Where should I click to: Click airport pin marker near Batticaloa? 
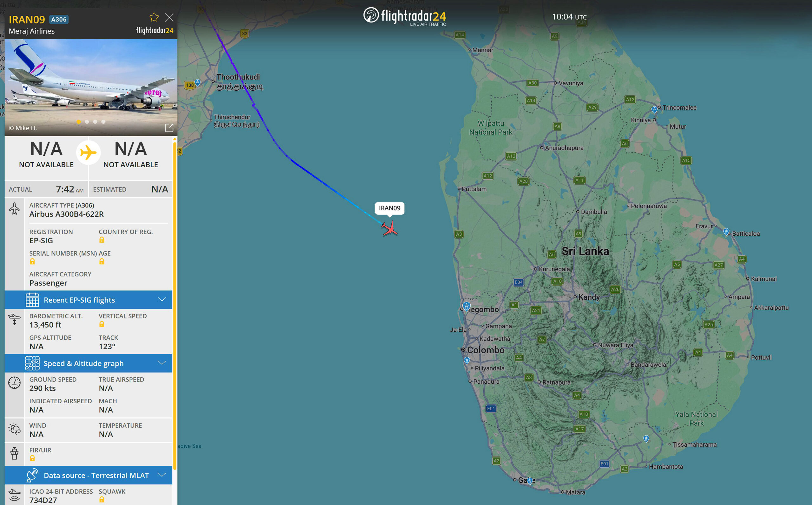[726, 232]
